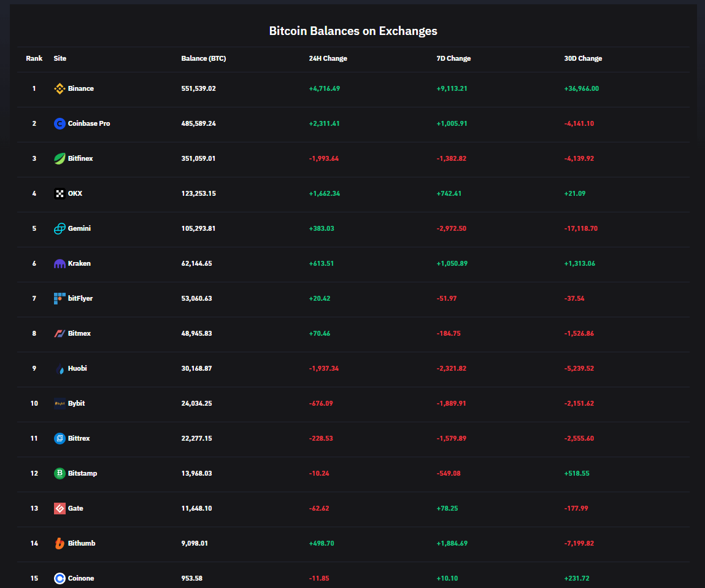Click the Gemini exchange icon
705x588 pixels.
tap(59, 228)
